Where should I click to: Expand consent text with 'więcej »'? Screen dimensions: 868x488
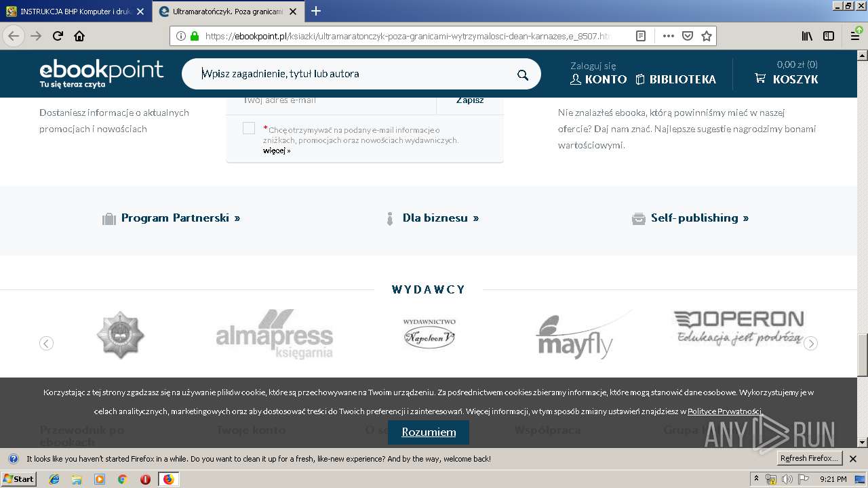point(277,150)
